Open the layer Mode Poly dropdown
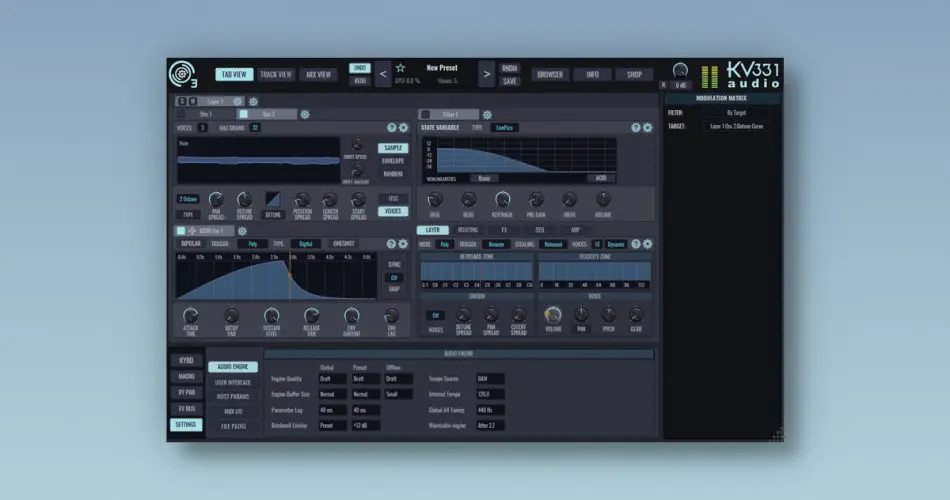Image resolution: width=950 pixels, height=500 pixels. pos(445,244)
